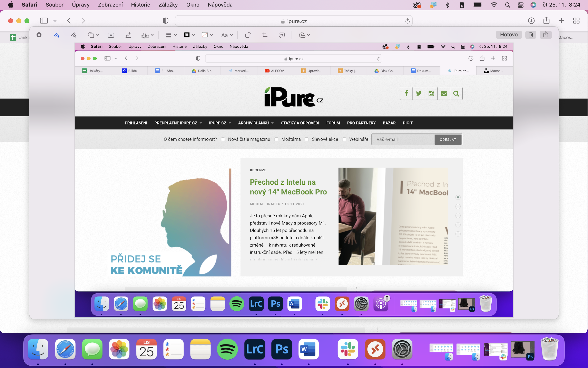The image size is (588, 368).
Task: Check 'Slevové akce' in the screenshot preview
Action: 307,139
